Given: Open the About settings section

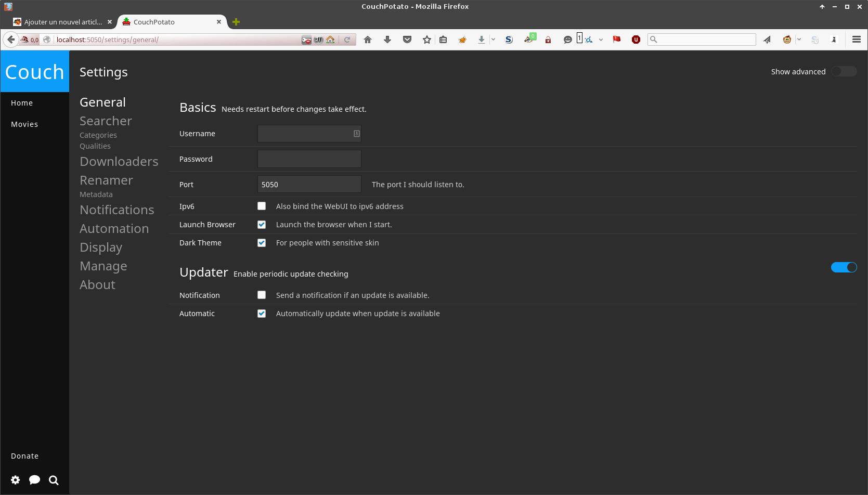Looking at the screenshot, I should (x=97, y=284).
